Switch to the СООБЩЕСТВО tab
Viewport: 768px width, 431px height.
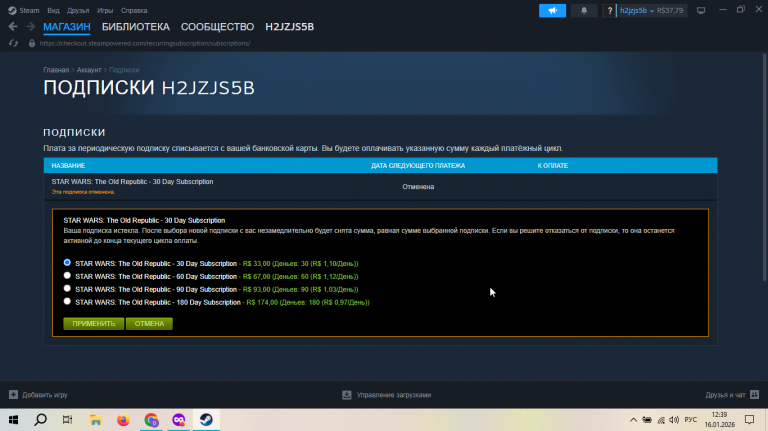pyautogui.click(x=217, y=27)
